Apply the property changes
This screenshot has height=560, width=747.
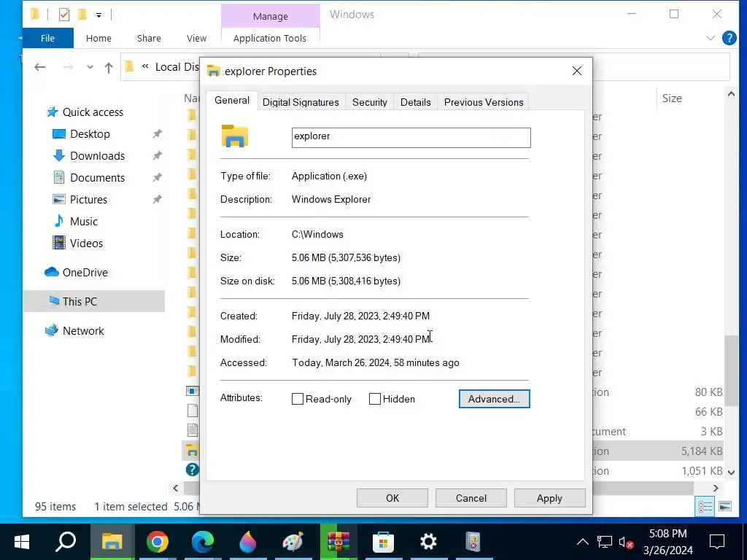coord(549,498)
